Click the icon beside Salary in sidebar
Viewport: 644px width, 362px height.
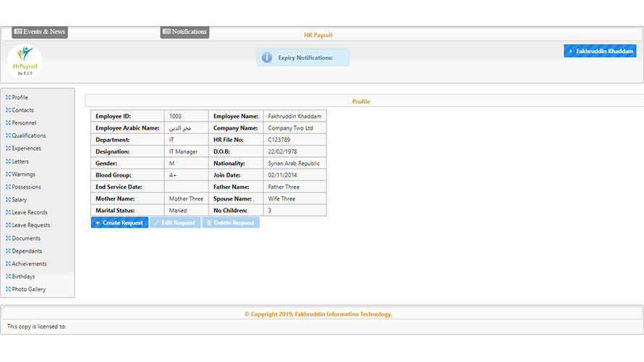(x=8, y=200)
